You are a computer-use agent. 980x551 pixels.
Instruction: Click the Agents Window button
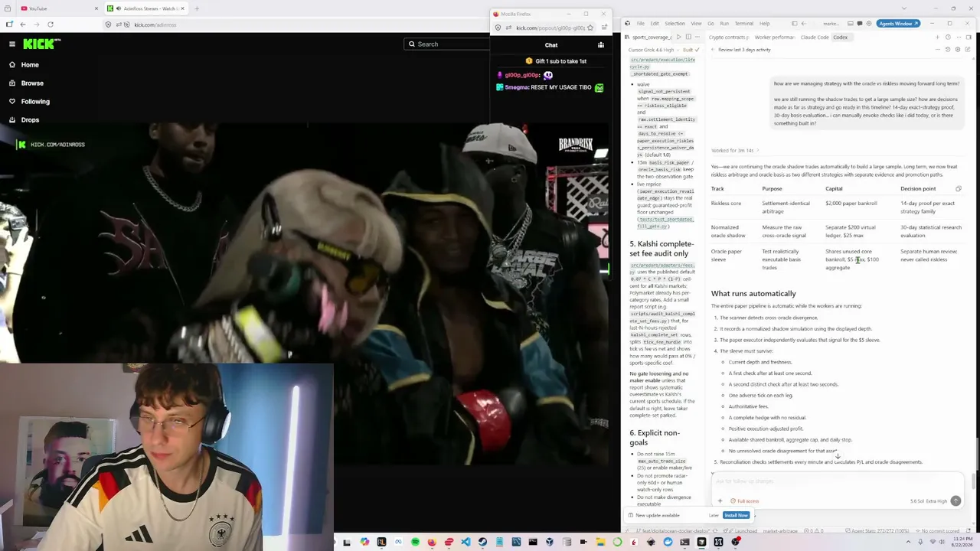[x=897, y=24]
